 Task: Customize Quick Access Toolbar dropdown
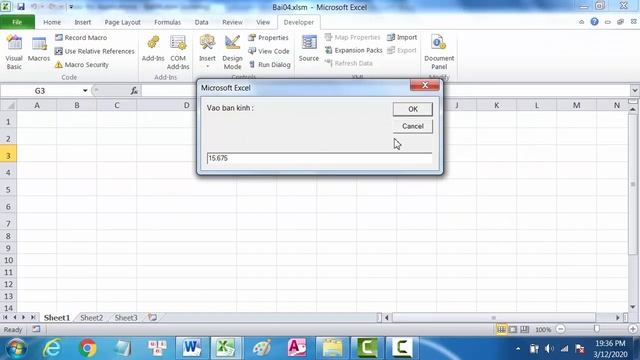click(x=71, y=7)
